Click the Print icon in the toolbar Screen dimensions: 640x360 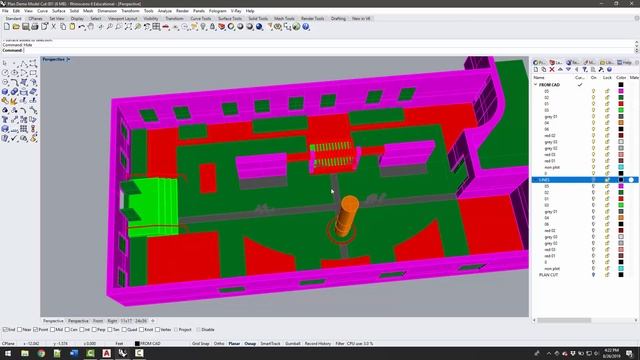[x=35, y=27]
